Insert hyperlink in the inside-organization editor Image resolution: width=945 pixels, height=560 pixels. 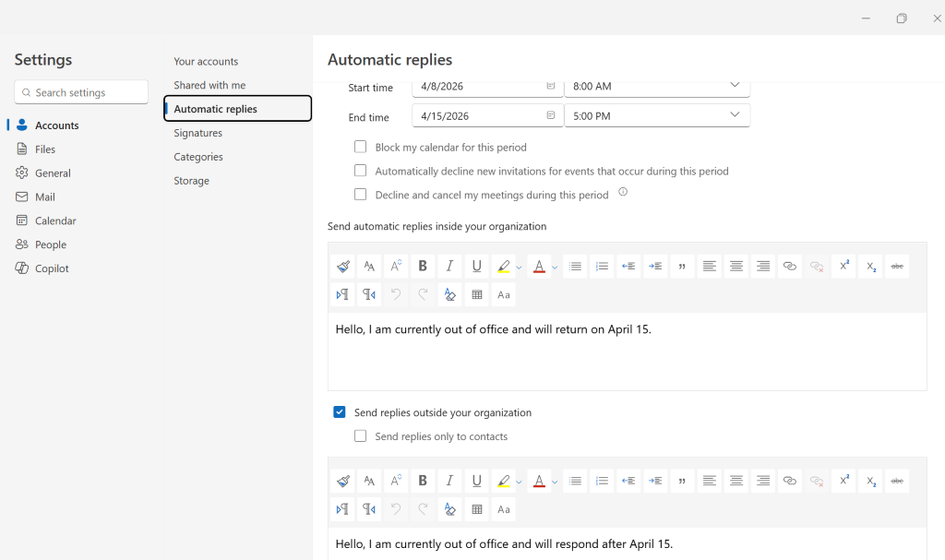[x=790, y=266]
